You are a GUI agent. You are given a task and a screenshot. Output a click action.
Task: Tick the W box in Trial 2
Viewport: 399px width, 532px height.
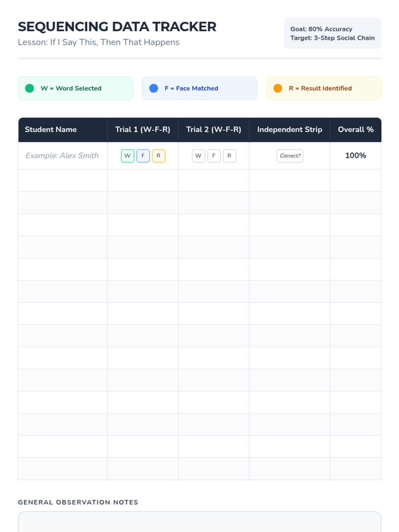(198, 156)
